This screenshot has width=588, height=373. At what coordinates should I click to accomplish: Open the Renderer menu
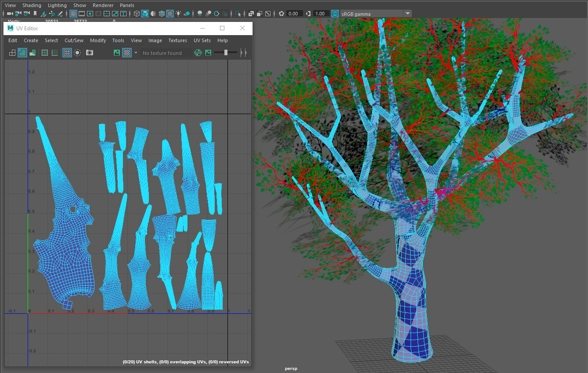pos(103,5)
